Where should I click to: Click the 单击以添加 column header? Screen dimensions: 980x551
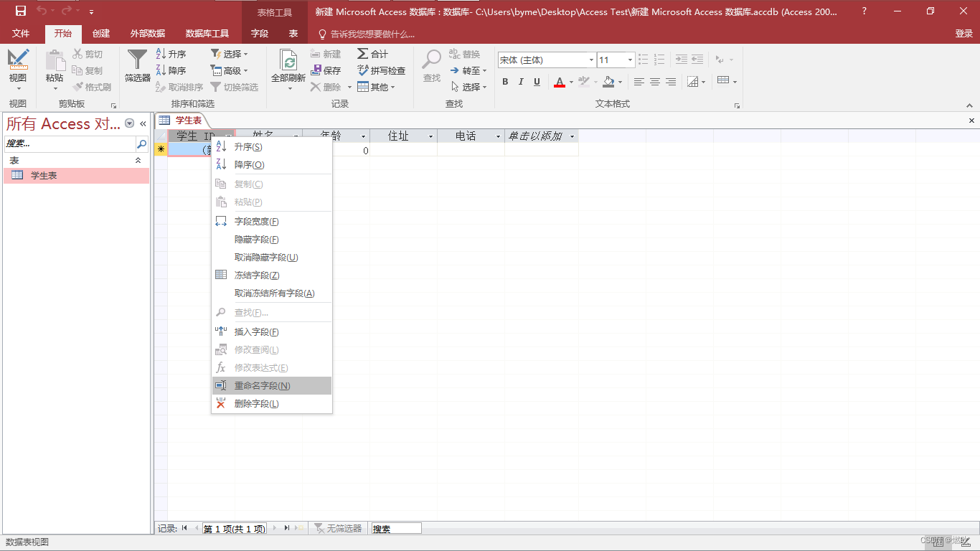click(x=542, y=136)
